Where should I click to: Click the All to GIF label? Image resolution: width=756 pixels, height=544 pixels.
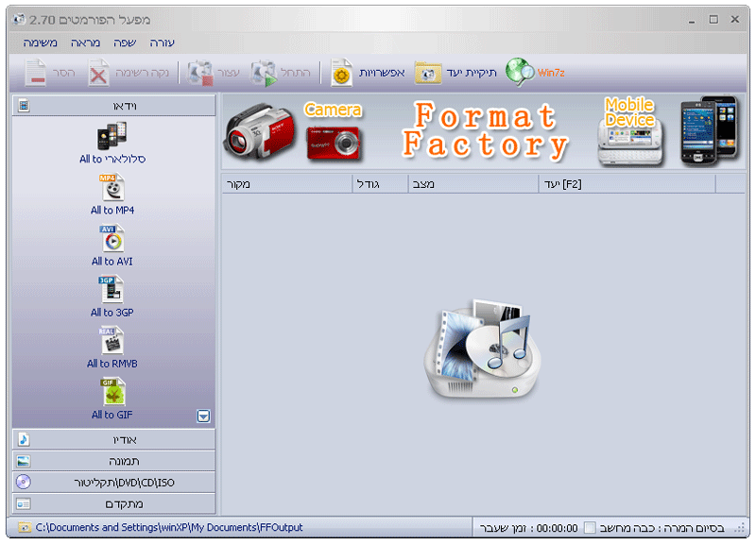point(112,415)
